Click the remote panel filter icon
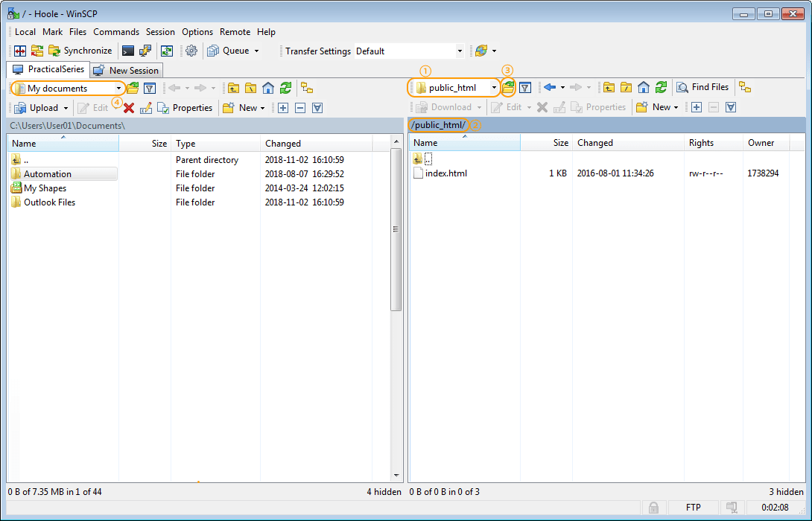The height and width of the screenshot is (521, 812). [525, 87]
